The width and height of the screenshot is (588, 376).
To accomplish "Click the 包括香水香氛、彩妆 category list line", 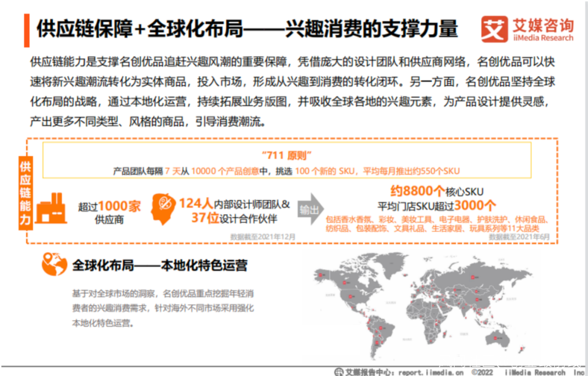I will 437,220.
